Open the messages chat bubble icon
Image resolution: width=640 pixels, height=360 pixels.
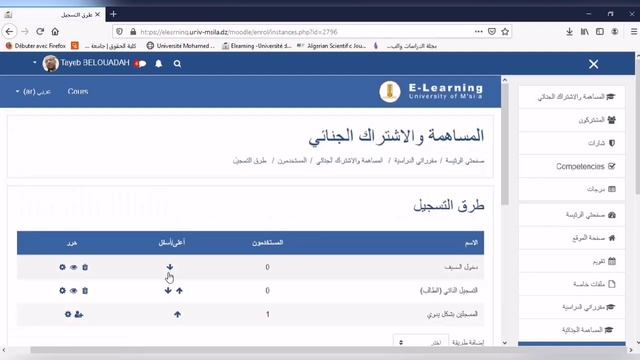click(141, 64)
